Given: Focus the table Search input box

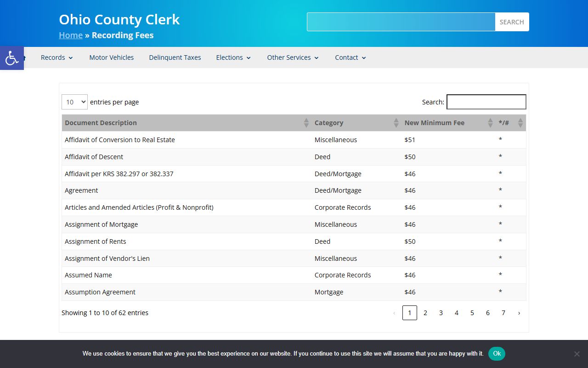Looking at the screenshot, I should pos(486,102).
